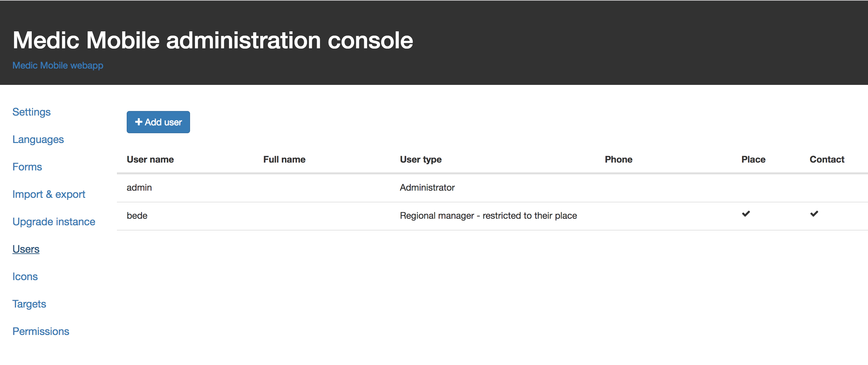Click the Place checkmark for bede

[x=746, y=214]
